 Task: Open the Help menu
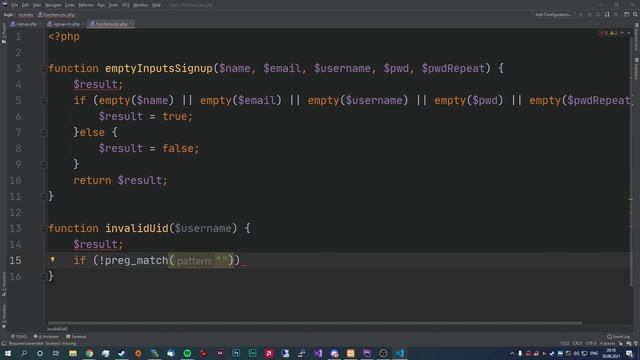[156, 5]
